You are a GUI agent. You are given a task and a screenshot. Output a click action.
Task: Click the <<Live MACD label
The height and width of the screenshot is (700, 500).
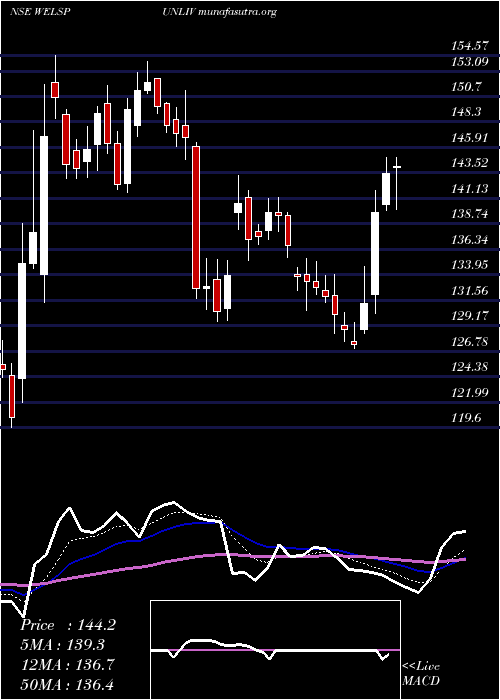421,674
